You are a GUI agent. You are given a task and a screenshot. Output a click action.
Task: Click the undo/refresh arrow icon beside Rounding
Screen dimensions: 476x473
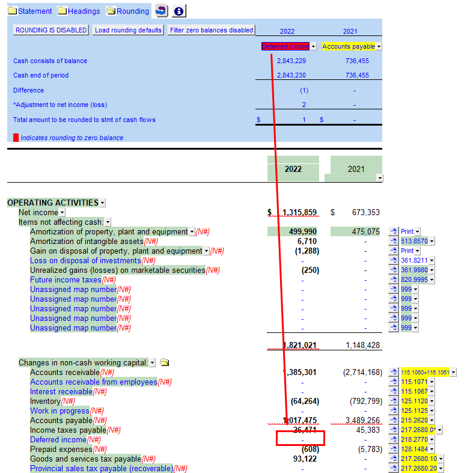[161, 11]
